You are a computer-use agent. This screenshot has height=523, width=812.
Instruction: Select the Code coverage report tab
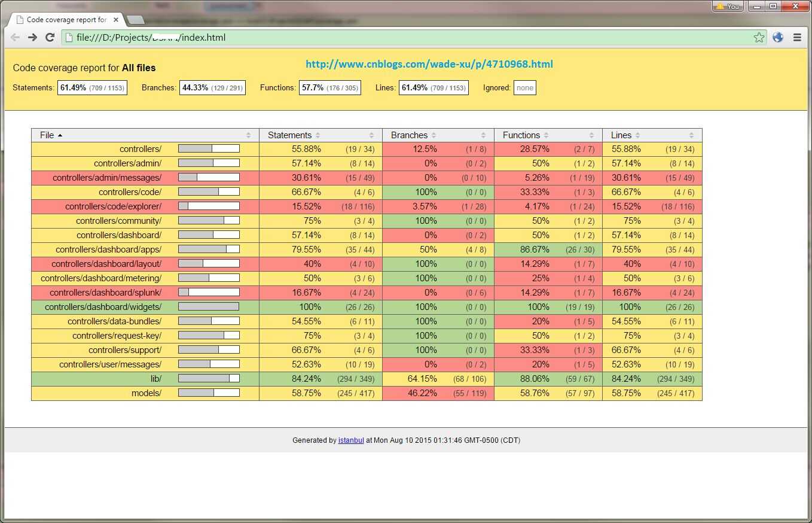[66, 20]
